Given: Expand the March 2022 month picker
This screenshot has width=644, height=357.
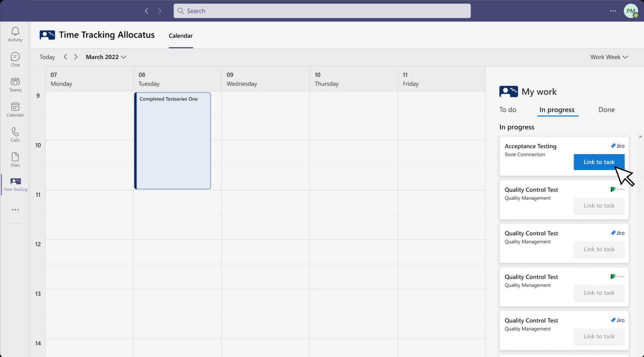Looking at the screenshot, I should [x=106, y=57].
